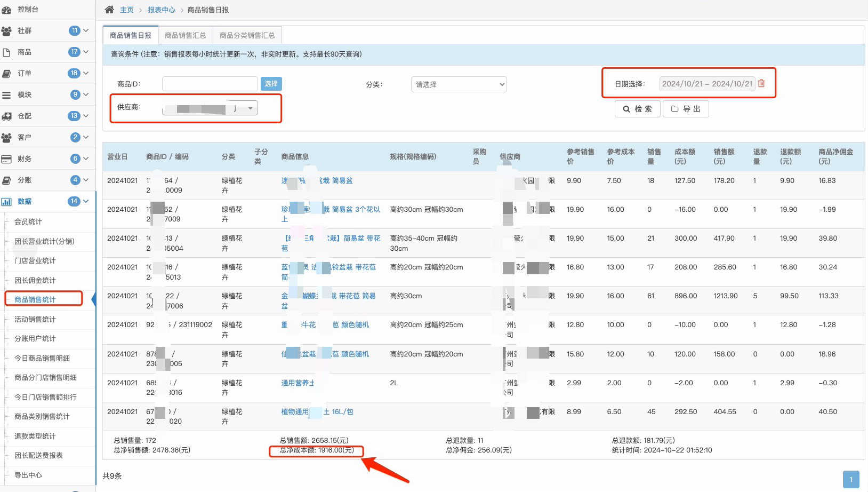Expand the 社群 menu chevron
The height and width of the screenshot is (492, 868).
click(x=86, y=30)
